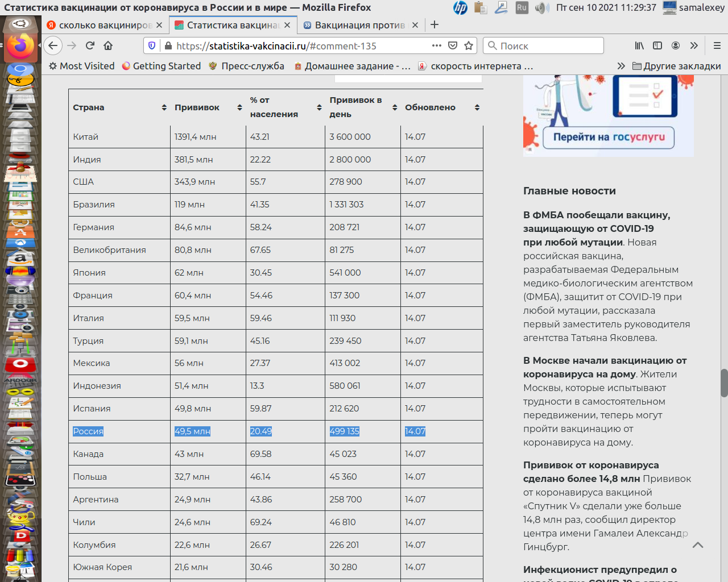728x582 pixels.
Task: Sort table by Обновлено column
Action: [477, 107]
